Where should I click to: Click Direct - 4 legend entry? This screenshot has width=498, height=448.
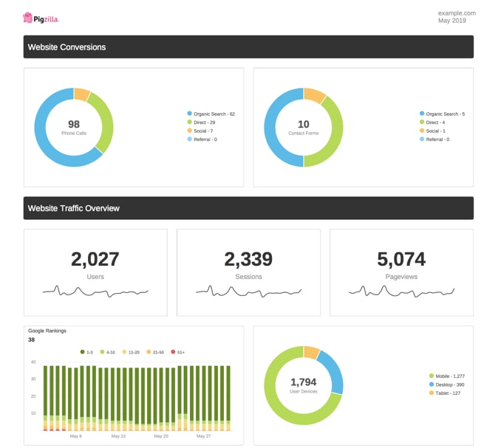(432, 123)
